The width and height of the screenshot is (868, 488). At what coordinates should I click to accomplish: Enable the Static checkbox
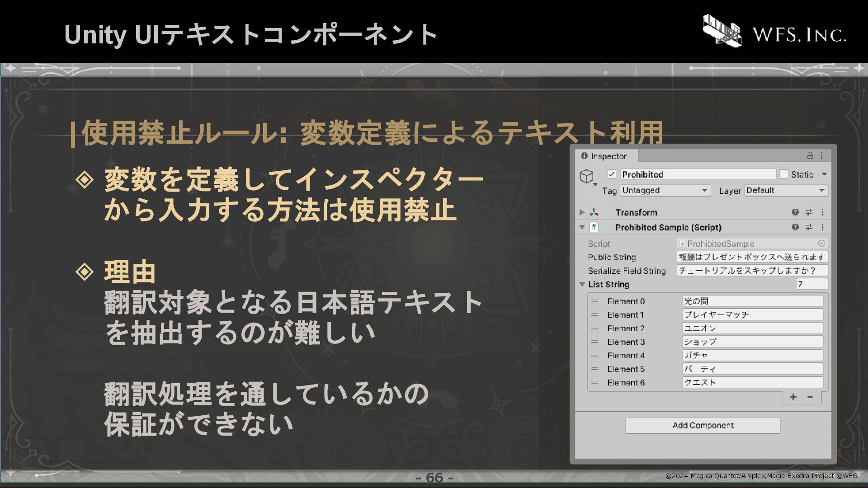(x=784, y=174)
